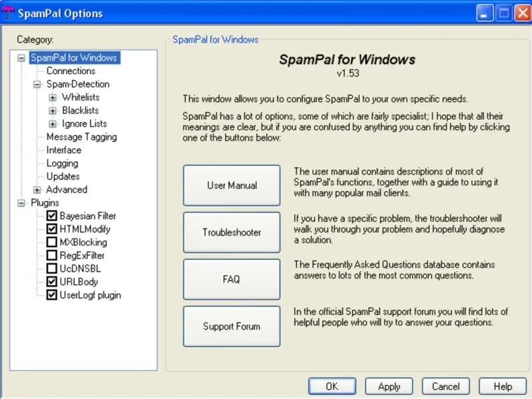Collapse the Plugins tree branch
The image size is (532, 399).
(21, 203)
